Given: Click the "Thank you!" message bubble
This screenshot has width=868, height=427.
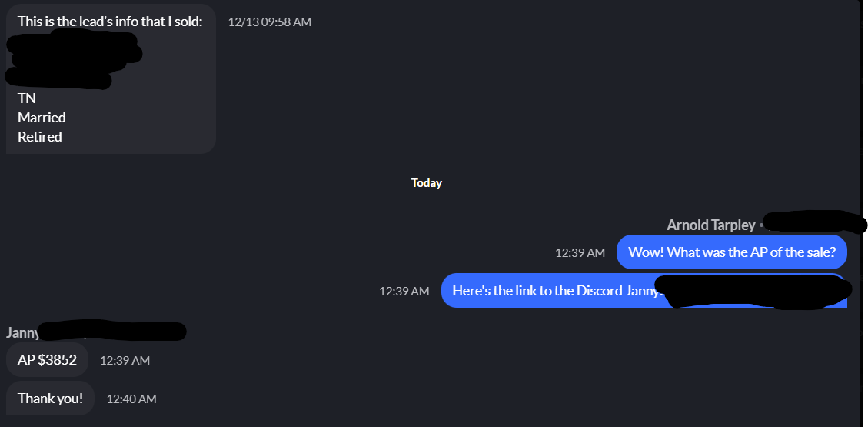Looking at the screenshot, I should tap(50, 399).
